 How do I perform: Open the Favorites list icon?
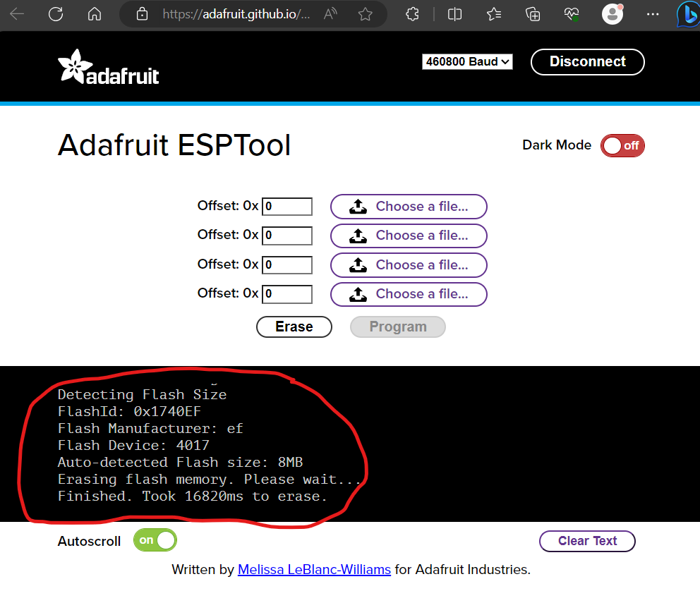[x=494, y=14]
